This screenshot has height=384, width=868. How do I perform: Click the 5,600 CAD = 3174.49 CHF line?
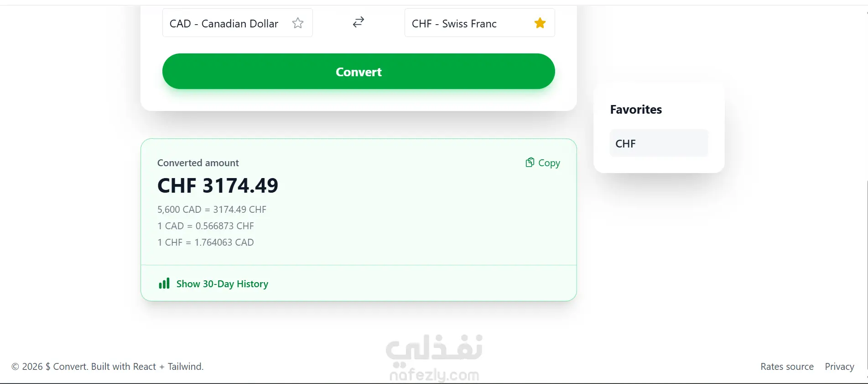click(212, 210)
